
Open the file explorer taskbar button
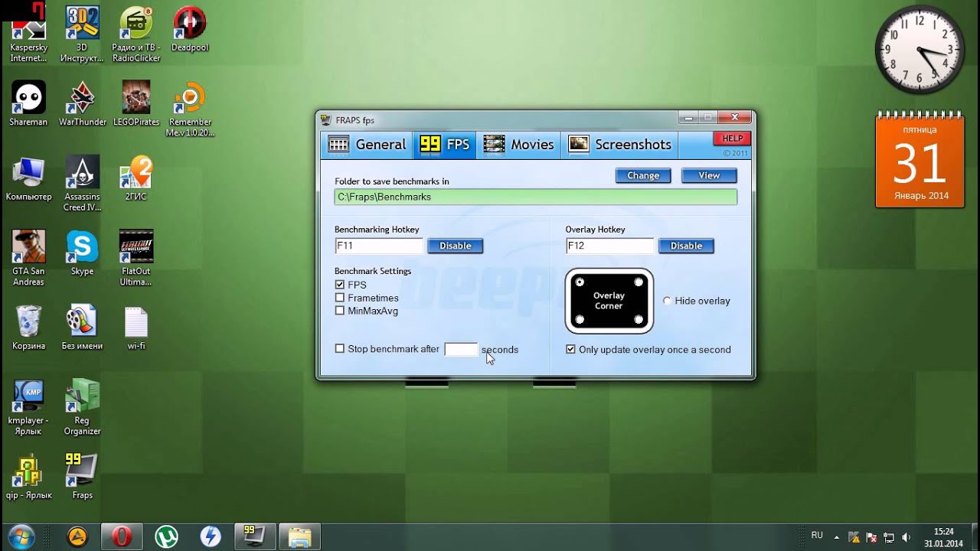click(x=299, y=536)
